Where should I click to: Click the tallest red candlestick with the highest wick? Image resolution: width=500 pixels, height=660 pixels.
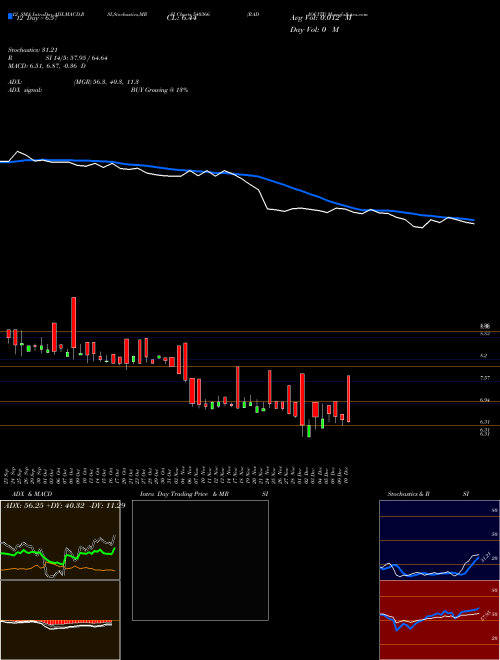pos(74,324)
